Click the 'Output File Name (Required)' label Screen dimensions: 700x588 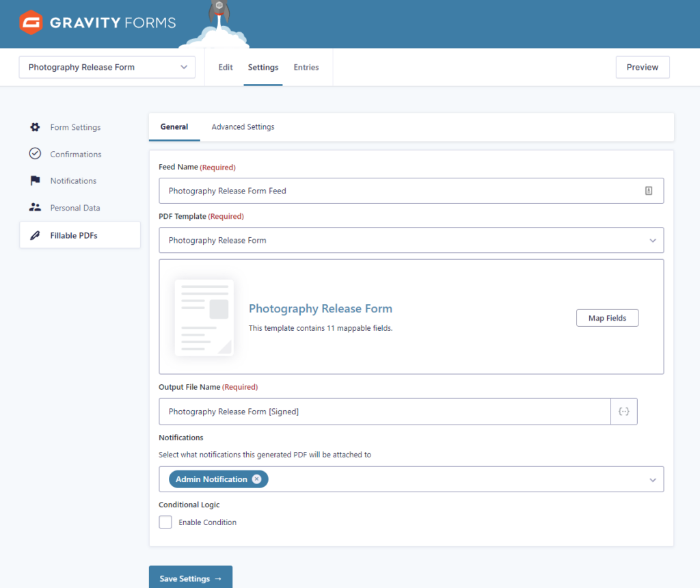pos(208,386)
